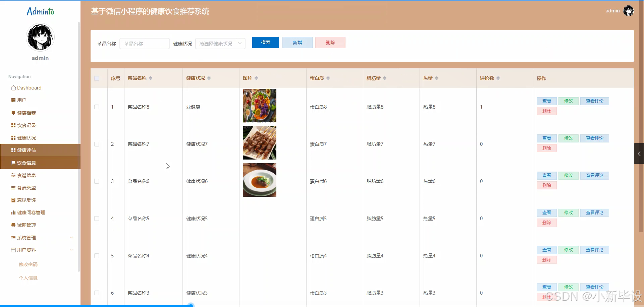Click the 饮食记录 grid icon
Screen dimensions: 644x307
(x=13, y=125)
